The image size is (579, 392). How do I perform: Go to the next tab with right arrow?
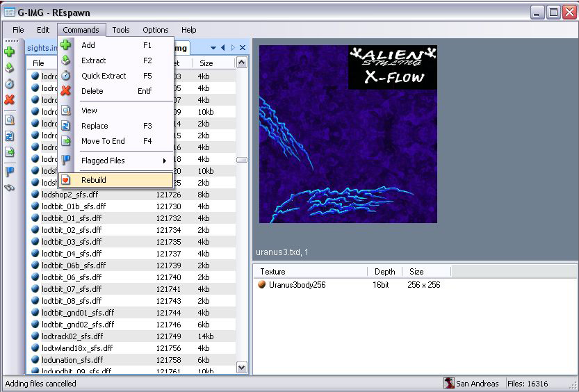[233, 48]
